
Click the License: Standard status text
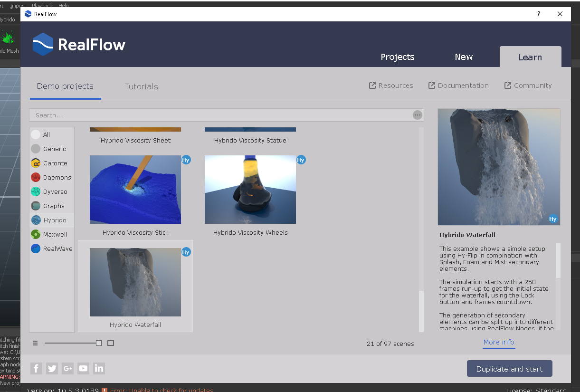[x=536, y=390]
